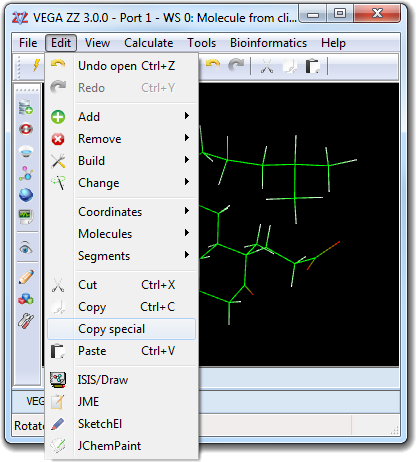Expand the Add submenu arrow
416x462 pixels.
point(187,116)
